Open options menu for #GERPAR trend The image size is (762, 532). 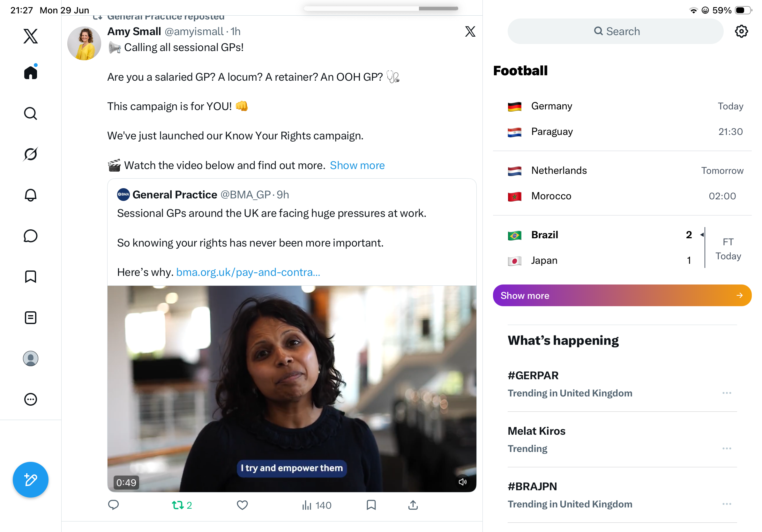pos(727,393)
